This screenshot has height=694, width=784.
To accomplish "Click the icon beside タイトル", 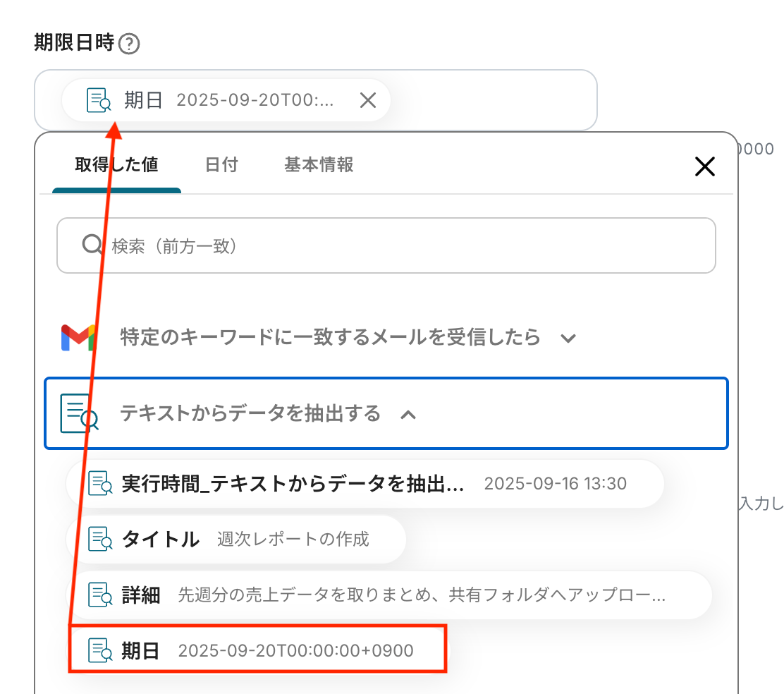I will tap(100, 540).
